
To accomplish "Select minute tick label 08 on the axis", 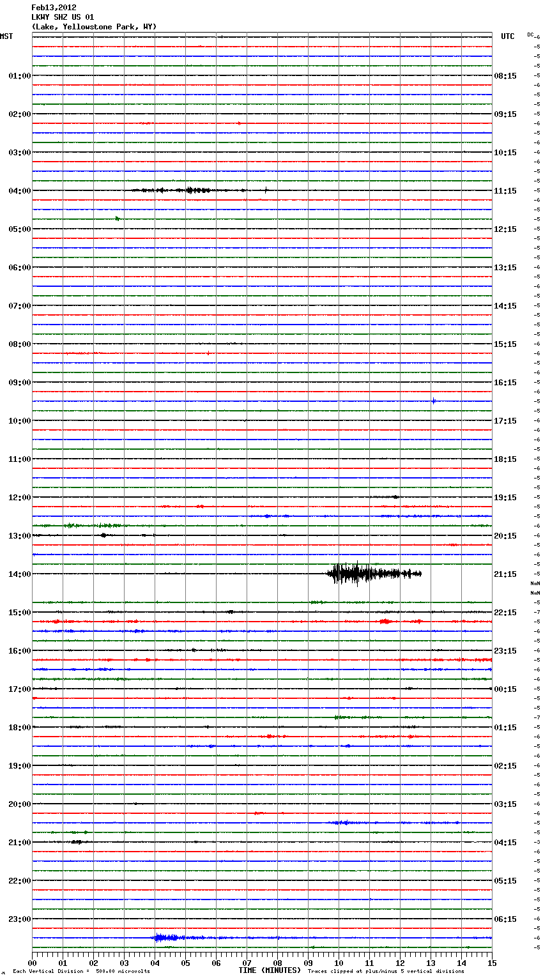I will tap(277, 963).
